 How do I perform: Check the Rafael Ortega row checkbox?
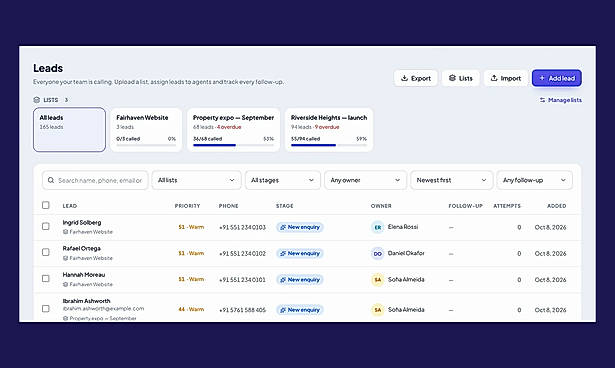click(45, 252)
